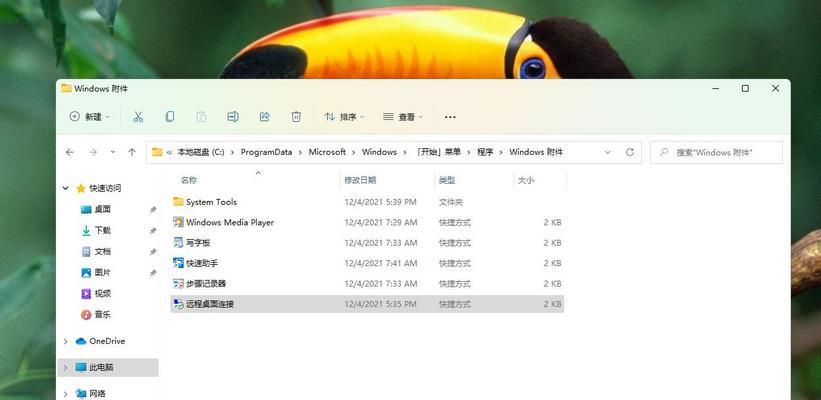The width and height of the screenshot is (821, 400).
Task: Sort by 名称 column header
Action: [189, 180]
